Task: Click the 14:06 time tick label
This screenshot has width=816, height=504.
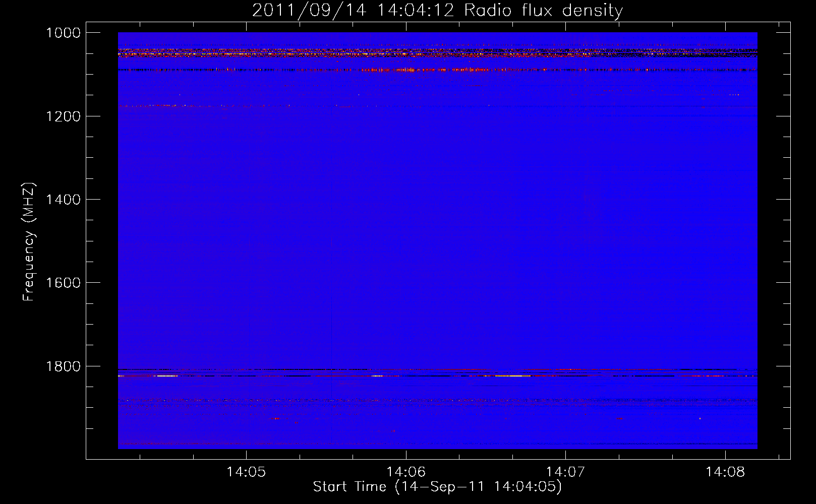Action: tap(406, 472)
